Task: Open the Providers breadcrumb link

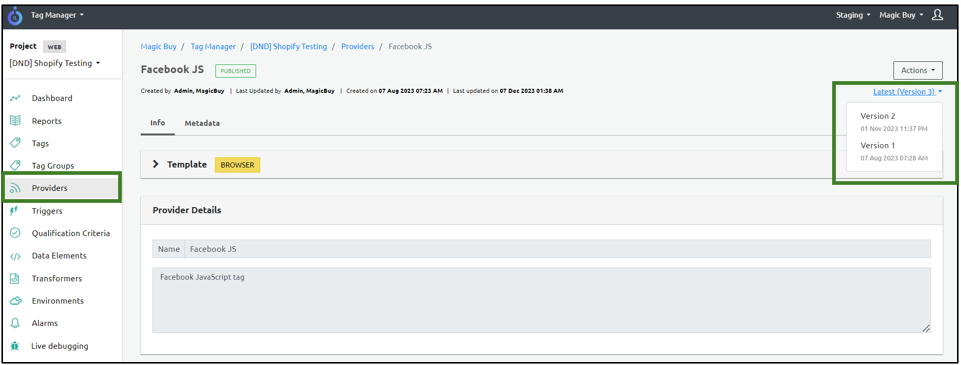Action: pyautogui.click(x=358, y=47)
